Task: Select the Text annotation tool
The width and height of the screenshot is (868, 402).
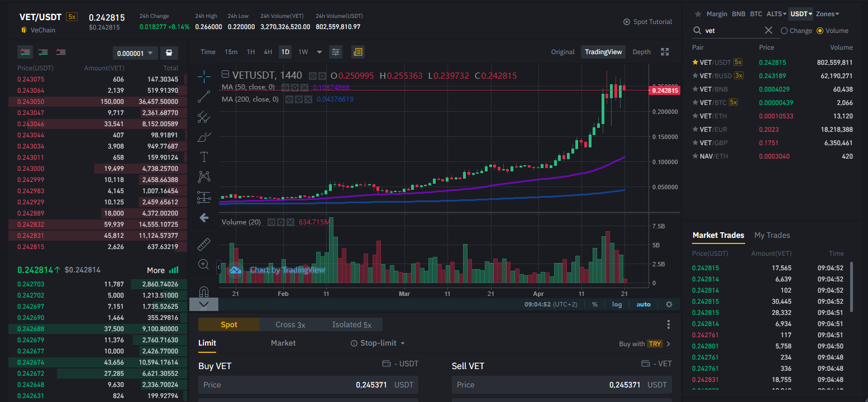Action: (x=204, y=157)
